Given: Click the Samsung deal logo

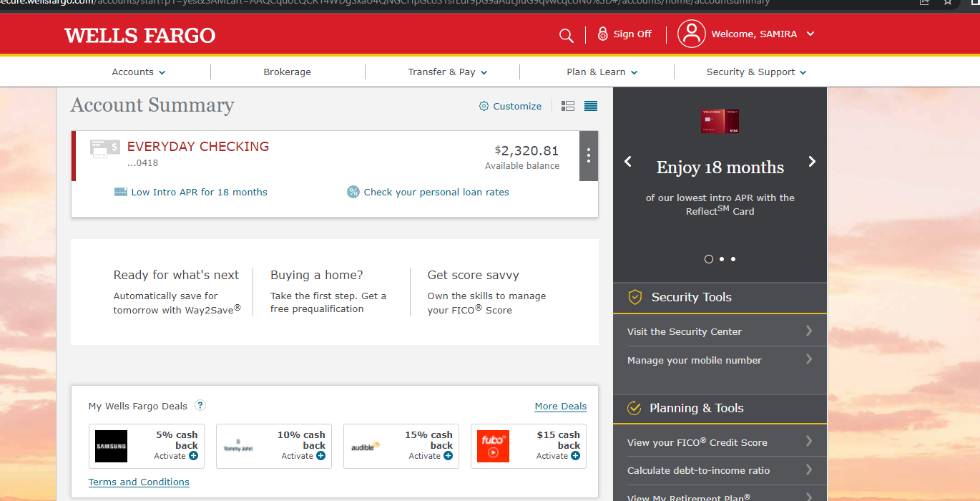Looking at the screenshot, I should coord(111,446).
